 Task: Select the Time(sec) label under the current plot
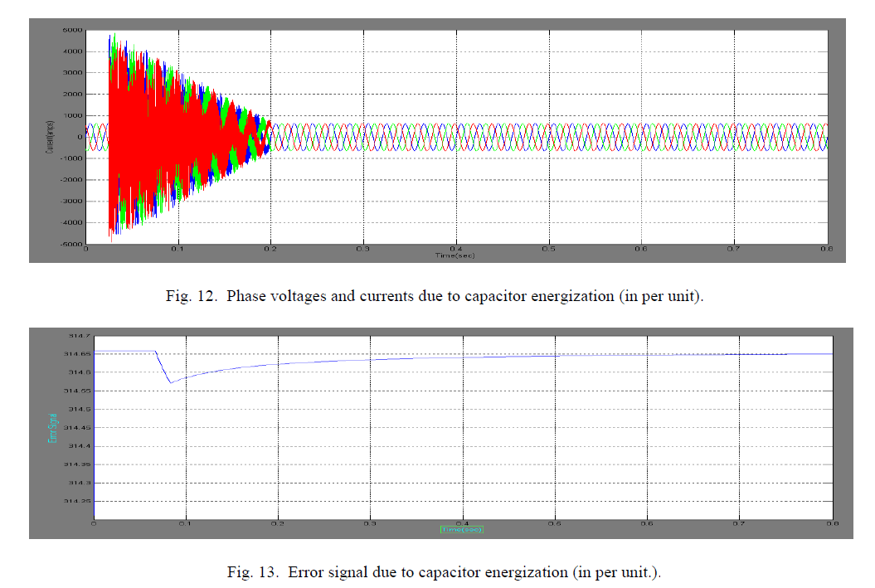[455, 255]
